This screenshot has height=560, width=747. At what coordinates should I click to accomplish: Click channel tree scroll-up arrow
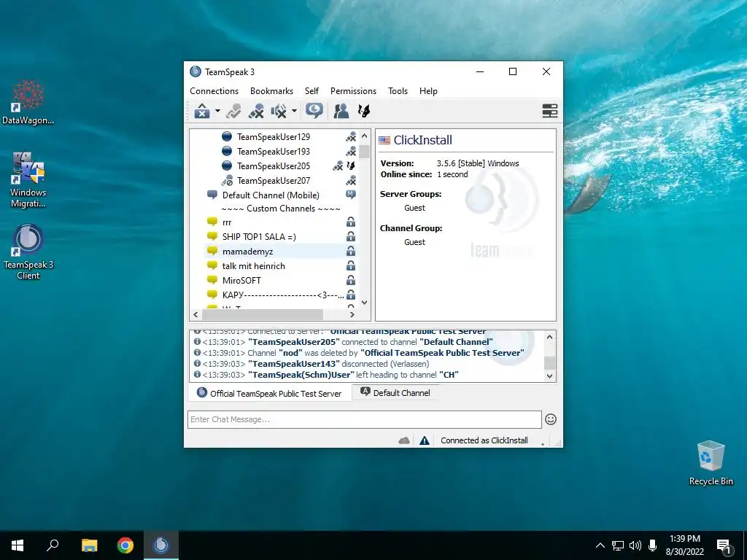pos(365,136)
